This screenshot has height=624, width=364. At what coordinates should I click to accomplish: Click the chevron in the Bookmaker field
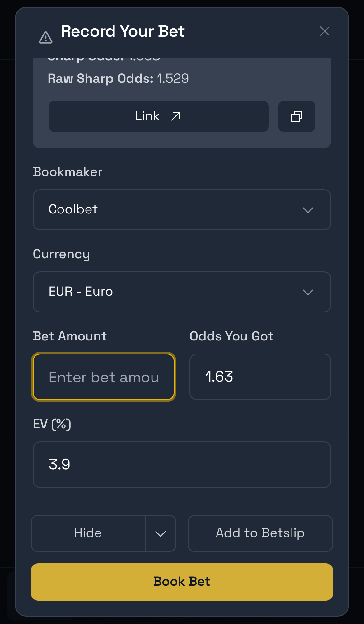click(x=308, y=210)
